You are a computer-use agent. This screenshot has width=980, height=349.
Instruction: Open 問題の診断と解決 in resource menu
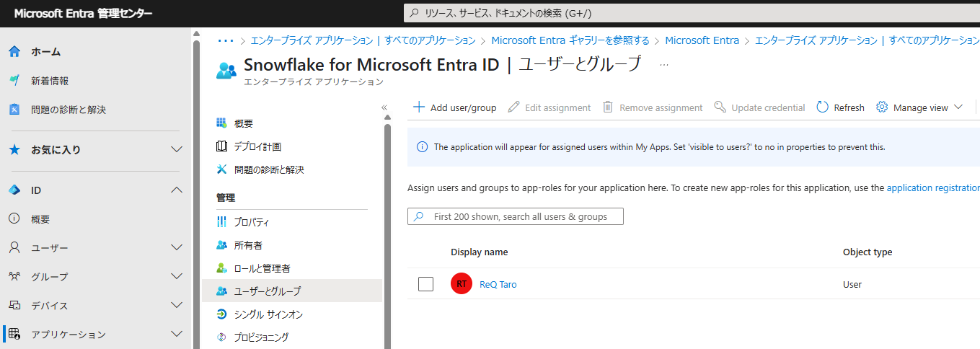click(x=291, y=169)
